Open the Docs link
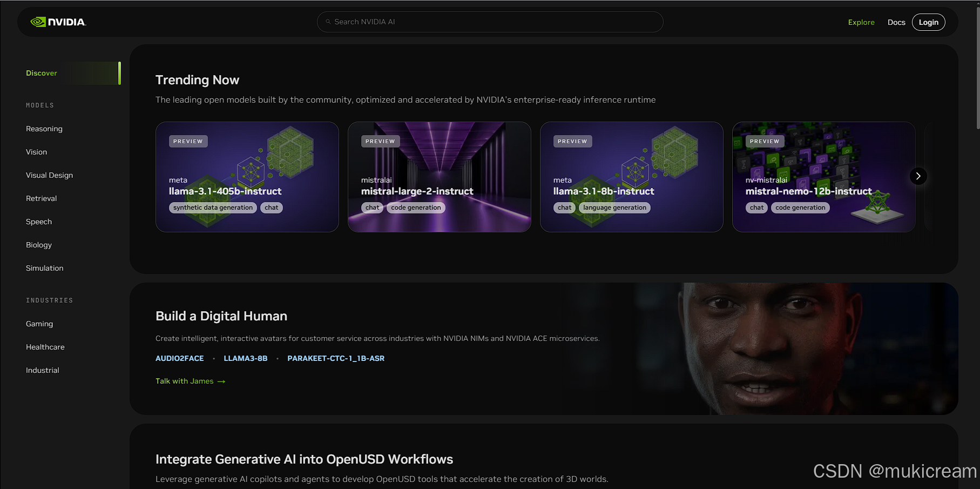 (x=896, y=22)
